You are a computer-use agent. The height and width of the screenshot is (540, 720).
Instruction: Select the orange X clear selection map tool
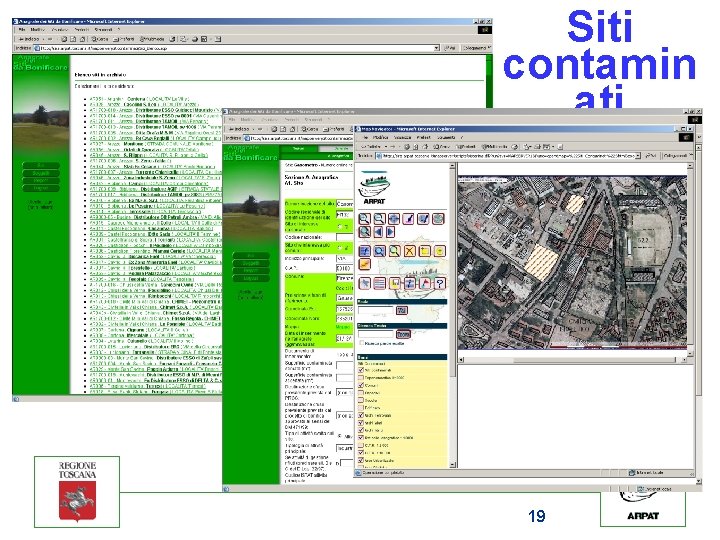click(x=410, y=251)
